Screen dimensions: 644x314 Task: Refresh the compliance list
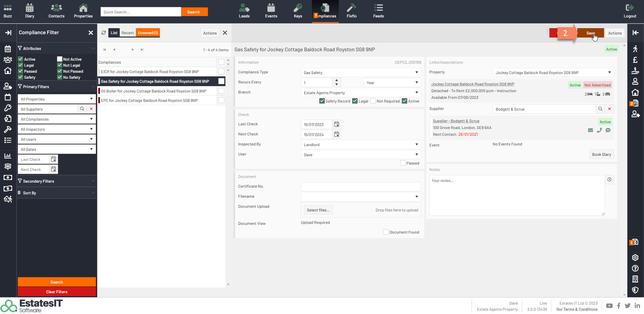(x=104, y=33)
